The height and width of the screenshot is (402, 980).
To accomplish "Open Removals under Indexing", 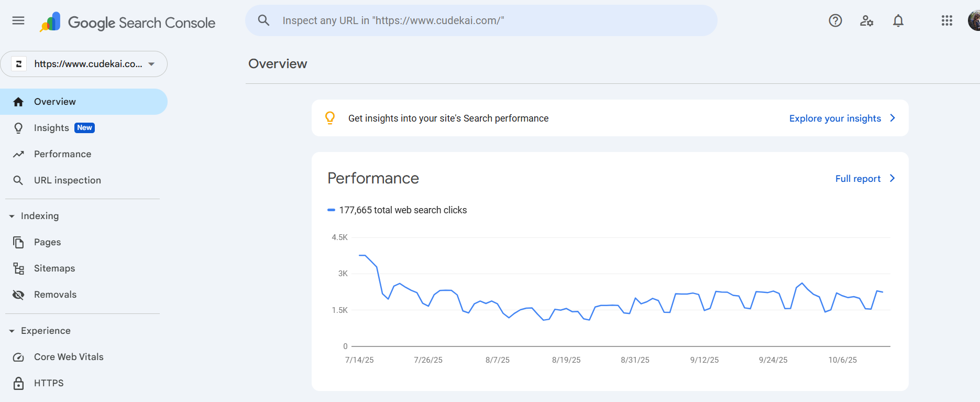I will [84, 295].
